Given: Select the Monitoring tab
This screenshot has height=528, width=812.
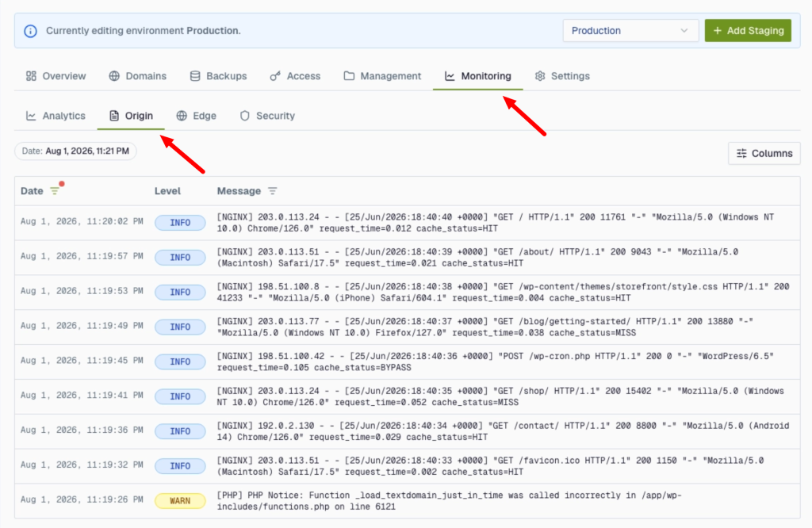Looking at the screenshot, I should pyautogui.click(x=478, y=76).
